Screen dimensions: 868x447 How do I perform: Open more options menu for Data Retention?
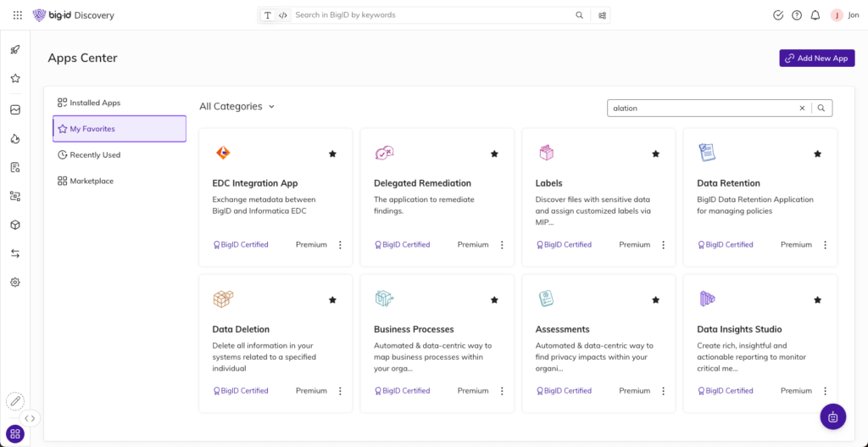coord(825,245)
